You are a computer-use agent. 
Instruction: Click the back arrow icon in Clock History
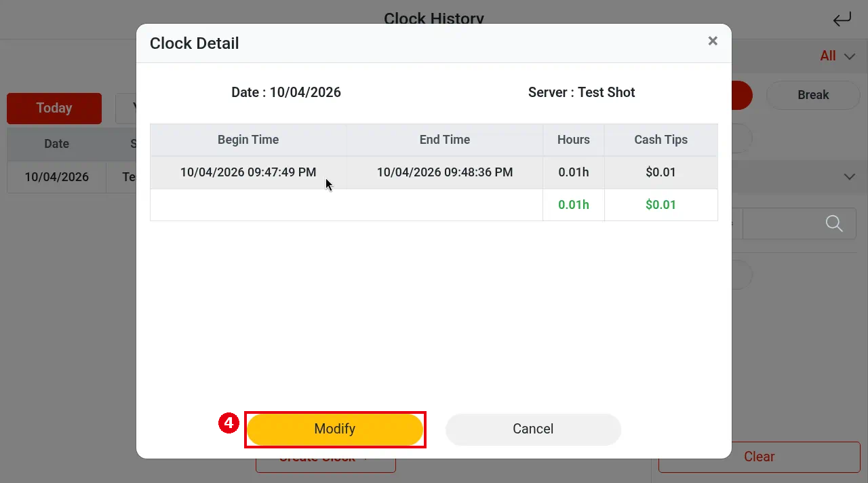842,20
